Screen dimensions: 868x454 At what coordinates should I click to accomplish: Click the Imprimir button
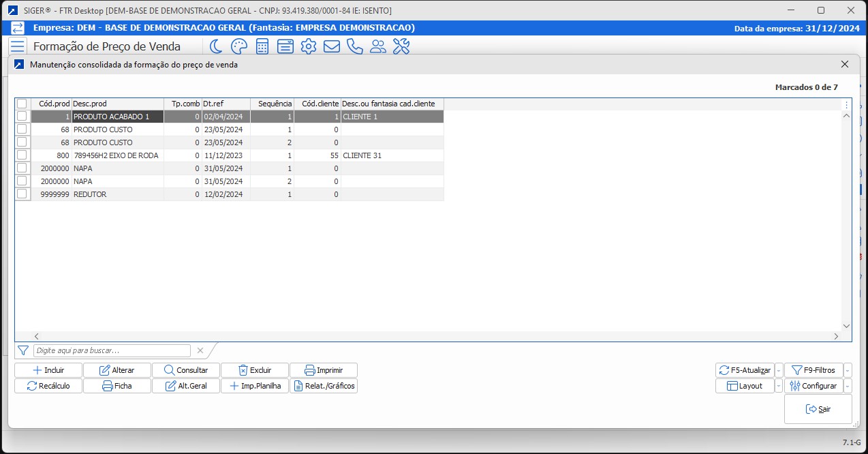[324, 370]
